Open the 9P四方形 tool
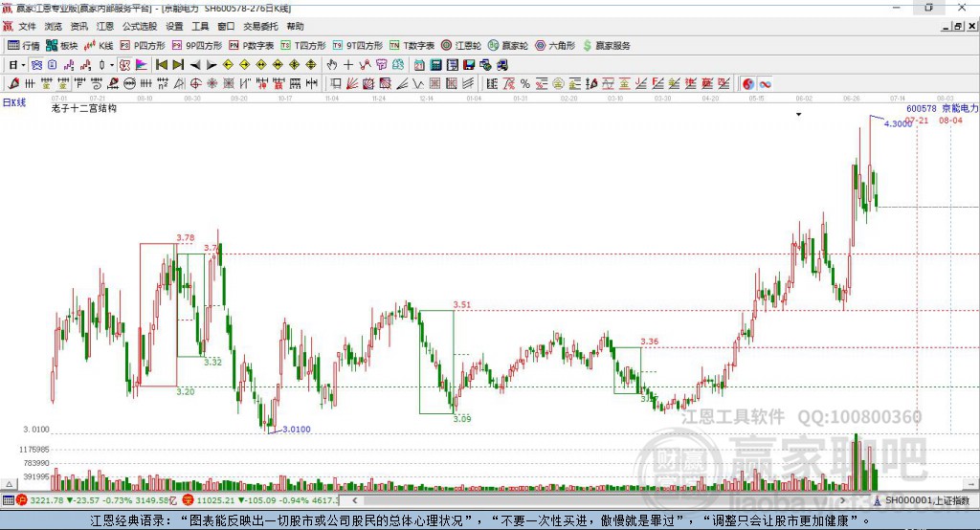The height and width of the screenshot is (530, 980). (197, 46)
